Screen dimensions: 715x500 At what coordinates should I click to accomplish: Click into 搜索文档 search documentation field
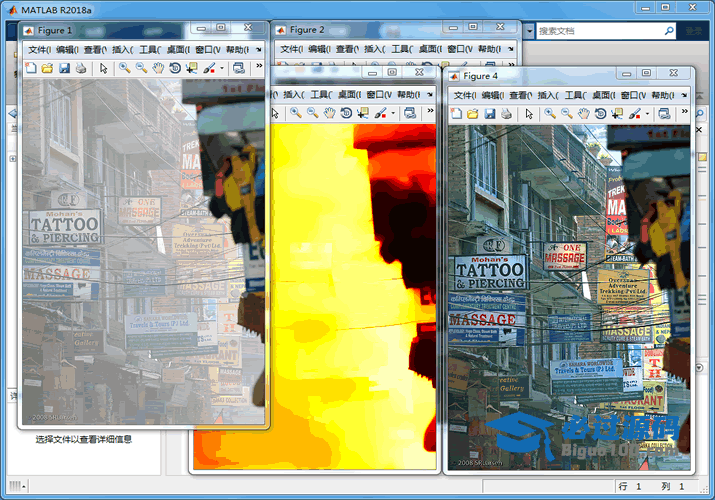(x=600, y=31)
